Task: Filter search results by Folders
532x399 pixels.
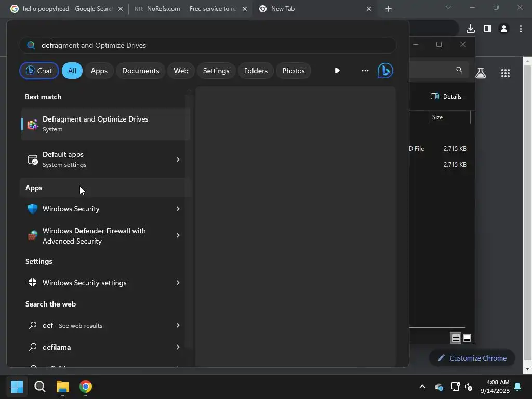Action: (x=256, y=71)
